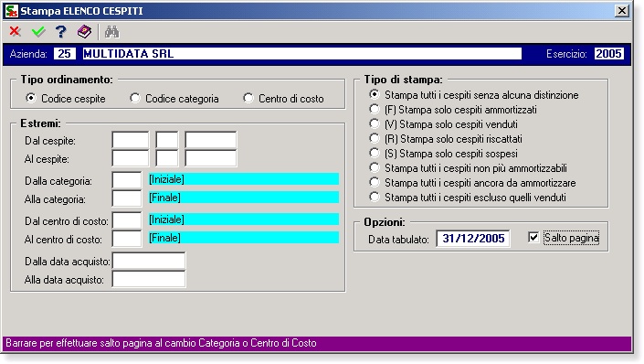
Task: Click the MULTIDATA SRL company name field
Action: [301, 53]
